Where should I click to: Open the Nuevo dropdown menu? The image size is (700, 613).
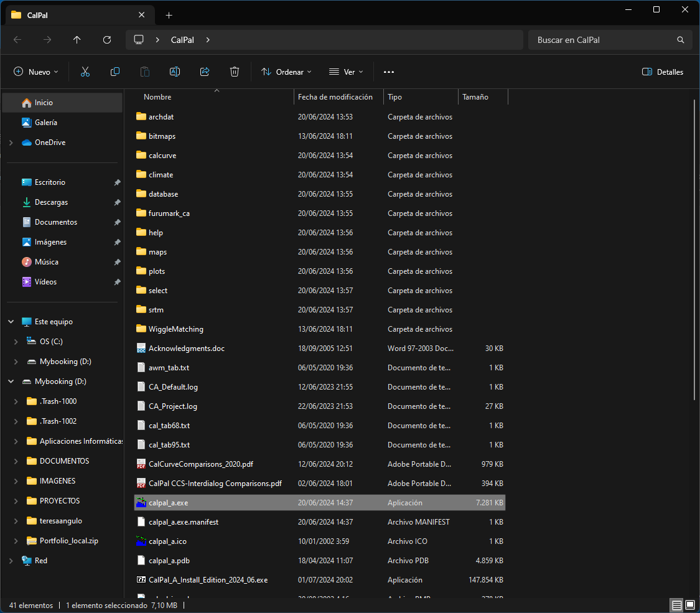tap(36, 72)
